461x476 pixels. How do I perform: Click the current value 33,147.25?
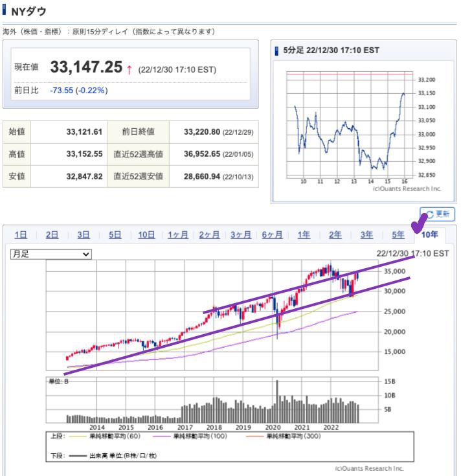86,67
